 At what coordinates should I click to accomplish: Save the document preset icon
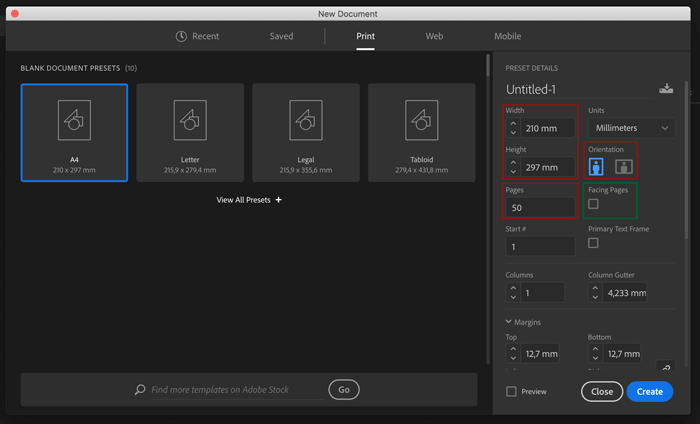pos(666,88)
